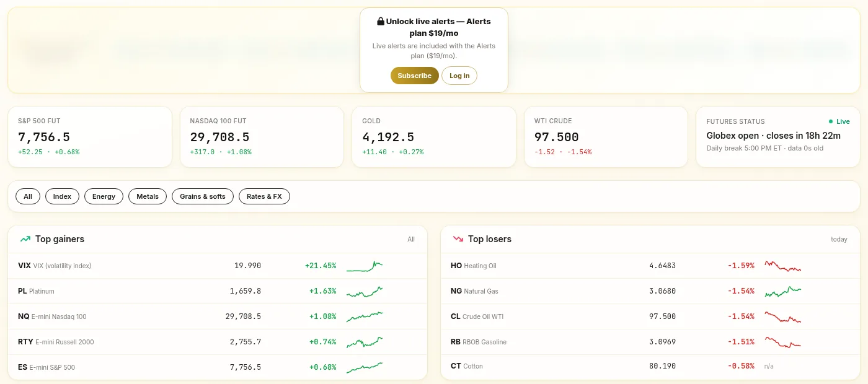868x384 pixels.
Task: Click the Log in button
Action: [459, 76]
